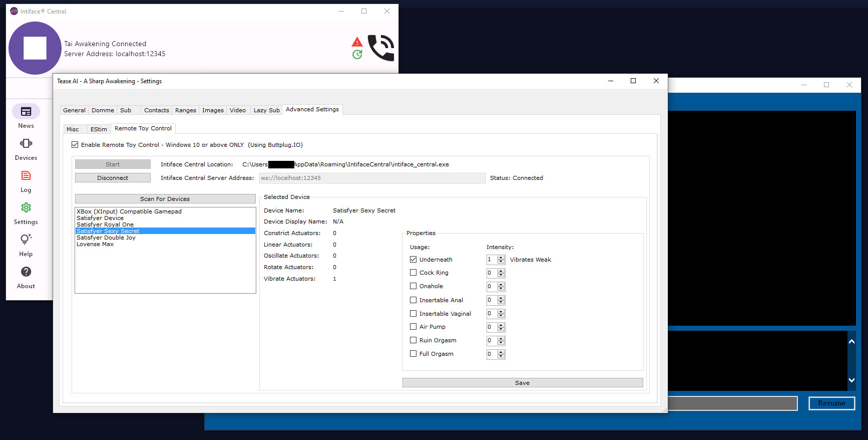Open Log in Intiface Central sidebar

tap(26, 181)
